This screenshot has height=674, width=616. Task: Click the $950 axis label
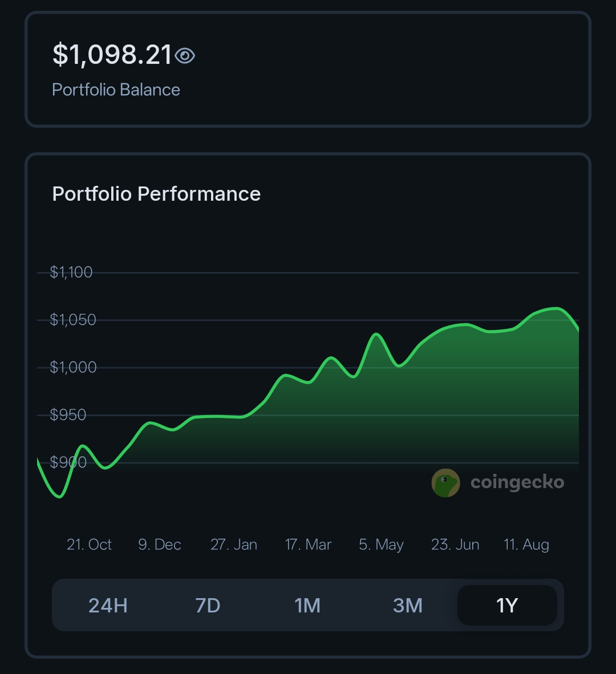pos(68,415)
